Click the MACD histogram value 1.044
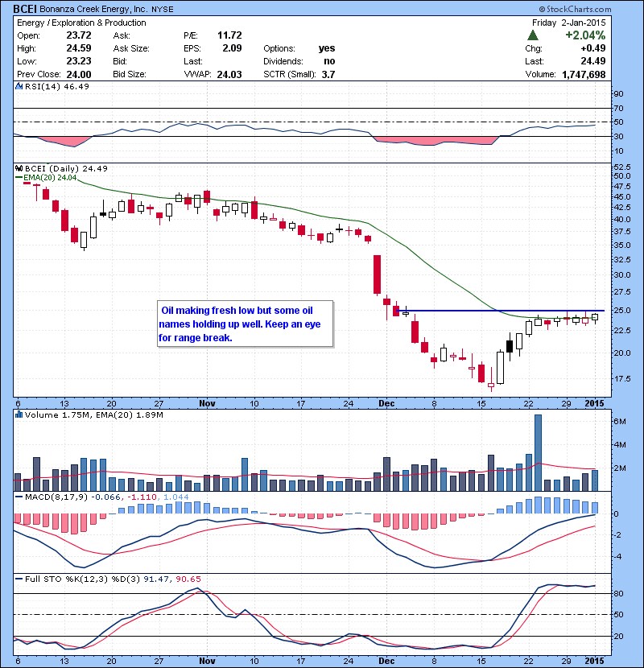The width and height of the screenshot is (644, 668). pos(175,497)
